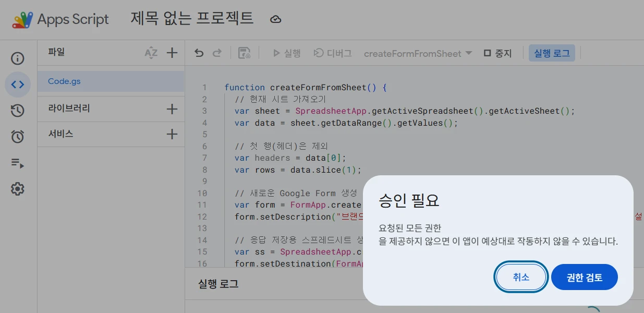This screenshot has height=313, width=644.
Task: Open the Triggers alarm clock icon
Action: click(18, 137)
